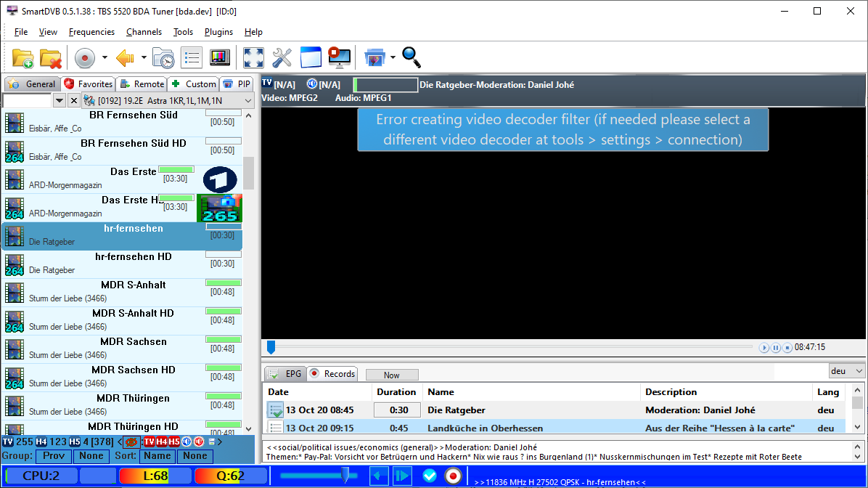Image resolution: width=868 pixels, height=488 pixels.
Task: Toggle Group by Prov button
Action: click(54, 456)
